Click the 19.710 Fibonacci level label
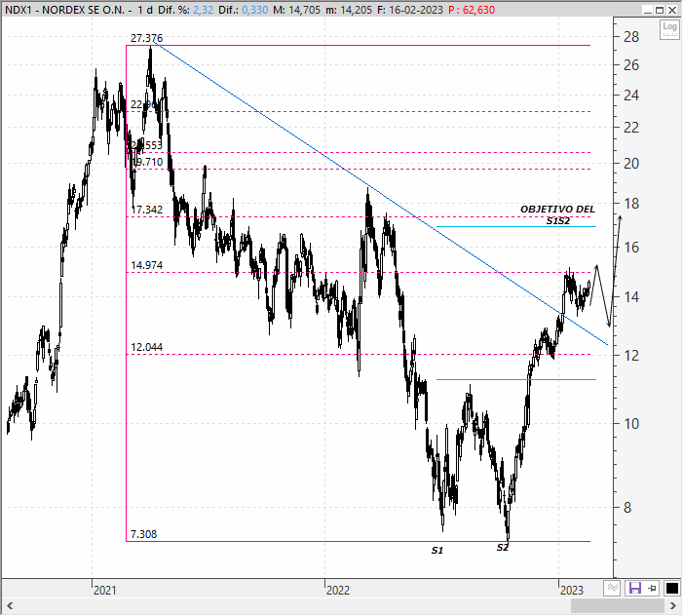 tap(147, 162)
